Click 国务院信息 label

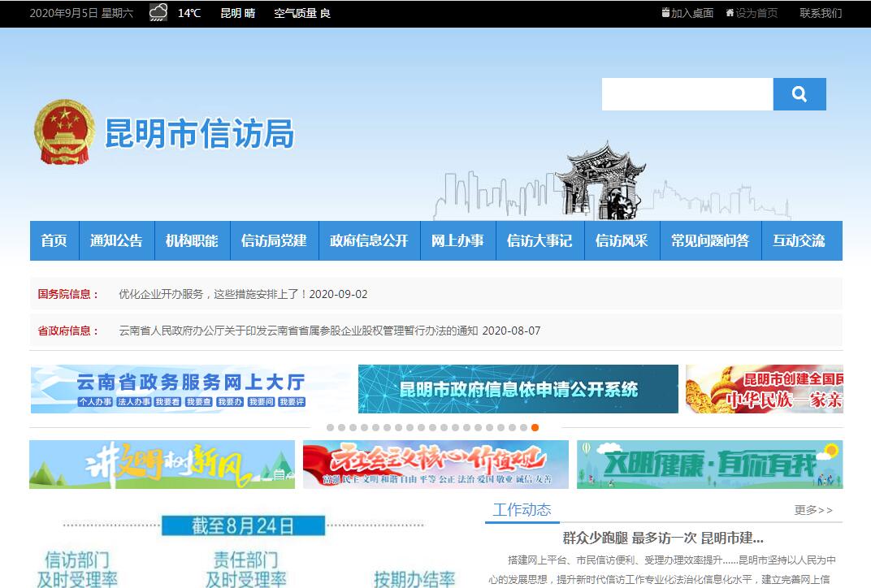67,294
